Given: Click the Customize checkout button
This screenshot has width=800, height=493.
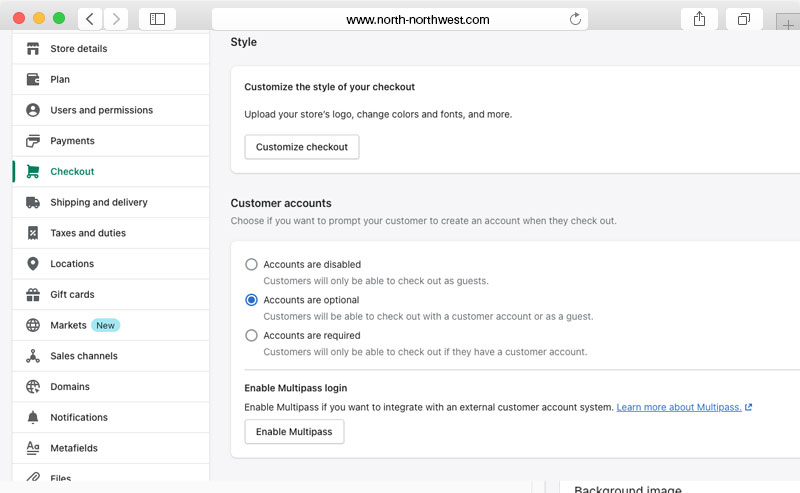Looking at the screenshot, I should (302, 147).
